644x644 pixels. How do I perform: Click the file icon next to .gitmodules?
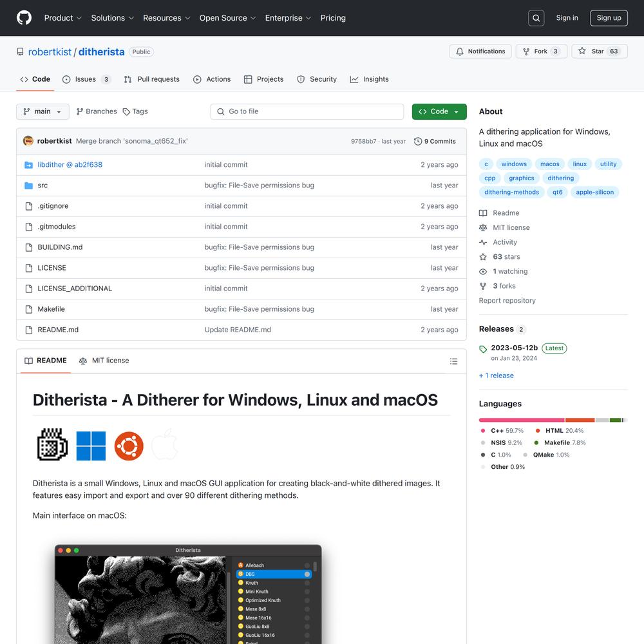[x=28, y=227]
